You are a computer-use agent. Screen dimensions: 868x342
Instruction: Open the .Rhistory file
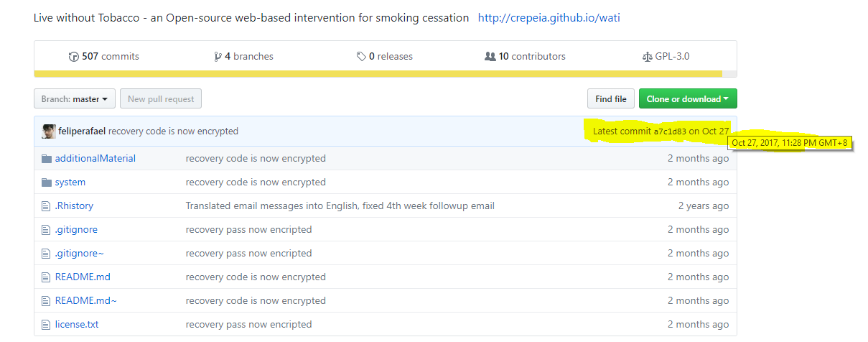(x=74, y=205)
